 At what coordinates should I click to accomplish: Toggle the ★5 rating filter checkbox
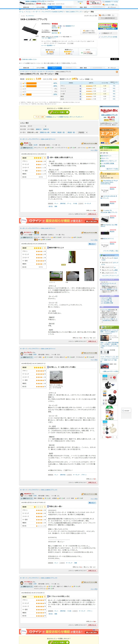(21, 83)
